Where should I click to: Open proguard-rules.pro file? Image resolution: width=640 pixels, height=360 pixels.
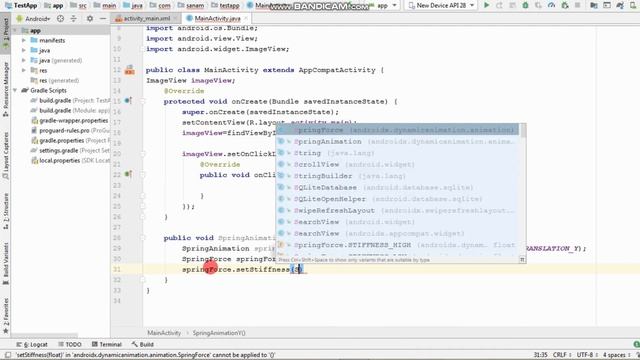tap(71, 131)
